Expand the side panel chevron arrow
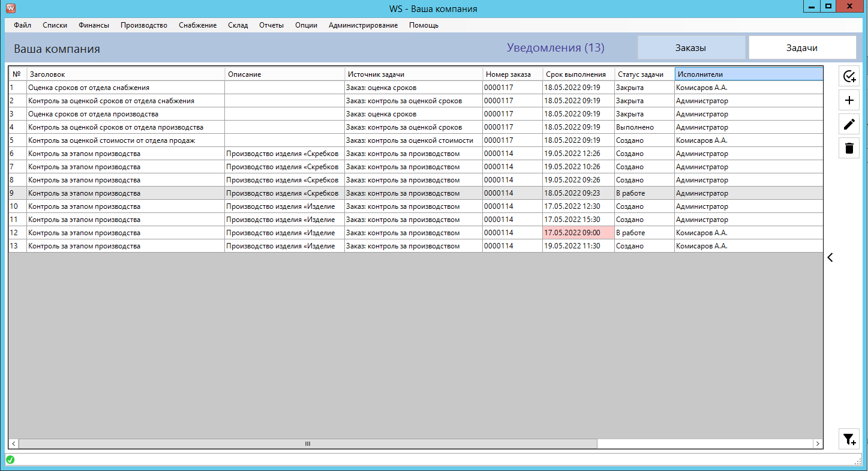 point(830,257)
